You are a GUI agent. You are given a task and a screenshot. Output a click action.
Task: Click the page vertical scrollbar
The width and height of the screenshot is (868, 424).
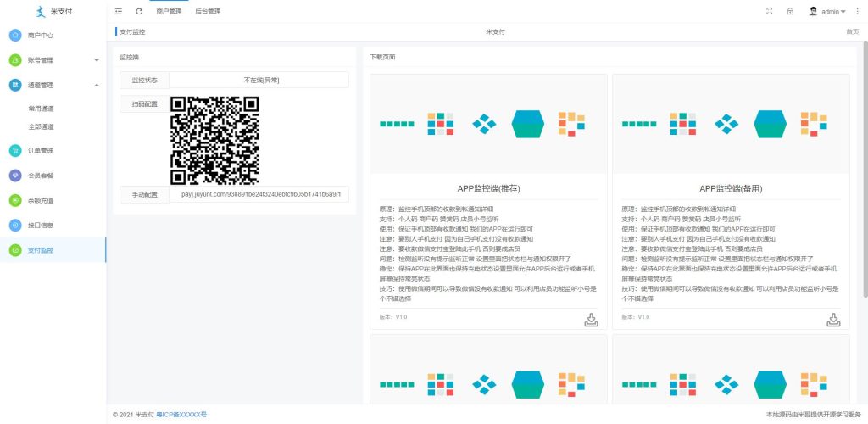(x=865, y=170)
